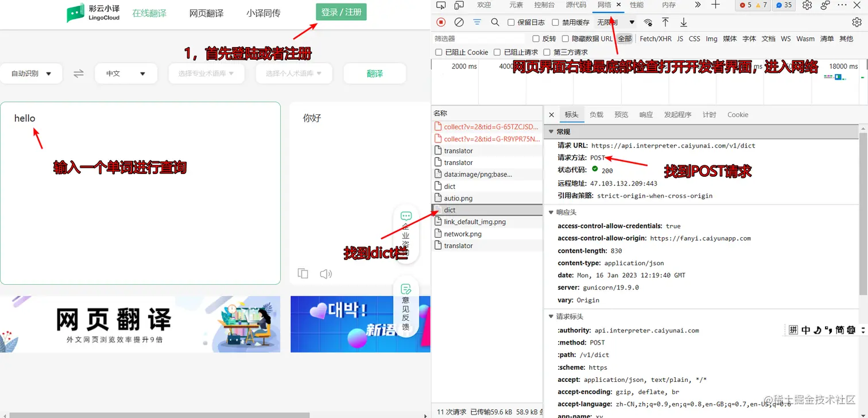The height and width of the screenshot is (418, 868).
Task: Open the errors and warnings counter
Action: pos(753,5)
